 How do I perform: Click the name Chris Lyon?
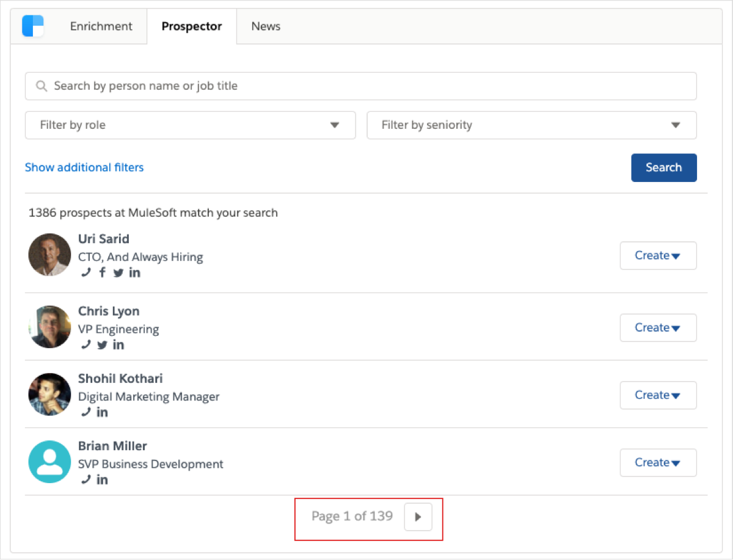tap(109, 311)
